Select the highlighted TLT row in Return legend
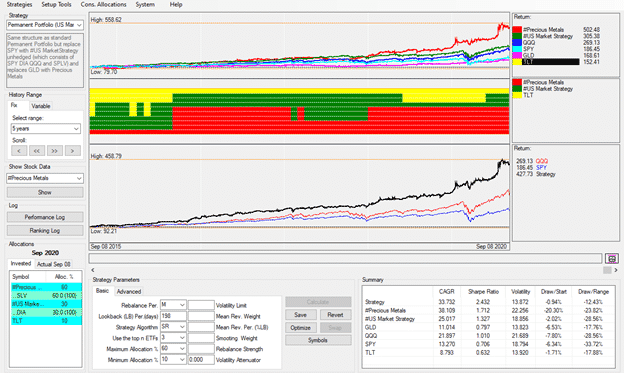 (x=550, y=62)
